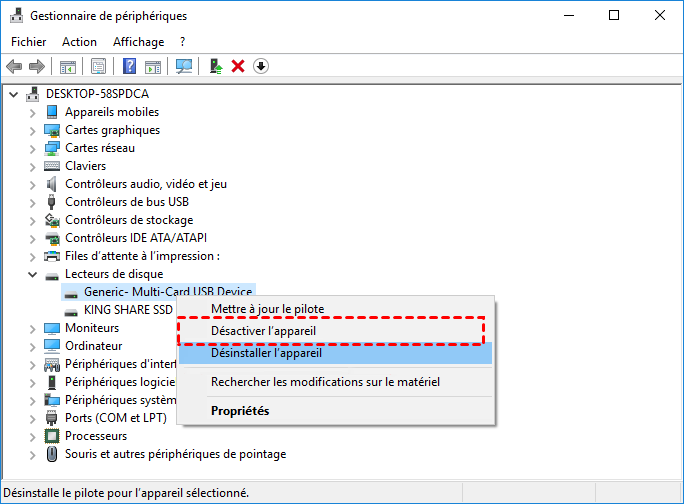The height and width of the screenshot is (504, 684).
Task: Select the Moniteurs label
Action: pyautogui.click(x=92, y=328)
